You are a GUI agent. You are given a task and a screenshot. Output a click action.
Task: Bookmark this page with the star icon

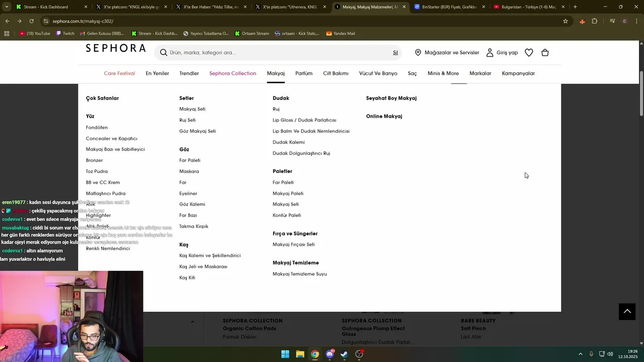(566, 21)
